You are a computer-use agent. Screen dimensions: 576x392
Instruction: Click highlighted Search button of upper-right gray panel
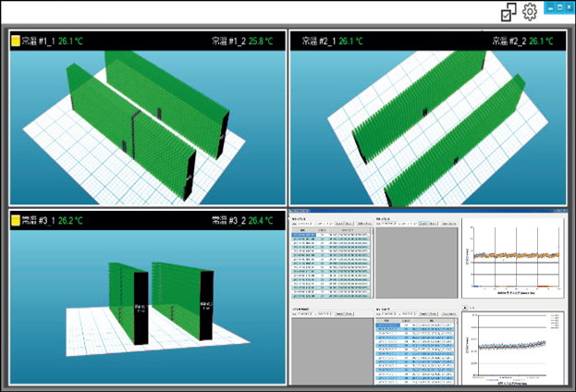click(423, 224)
